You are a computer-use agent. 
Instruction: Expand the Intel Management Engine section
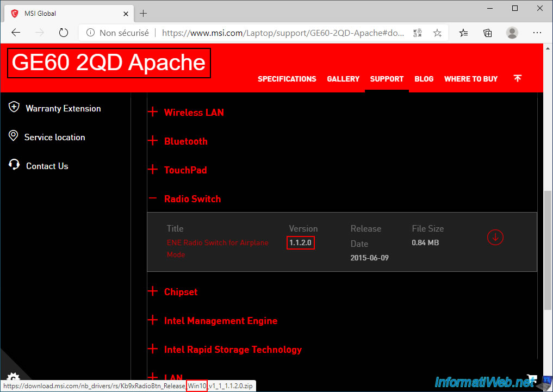click(213, 321)
